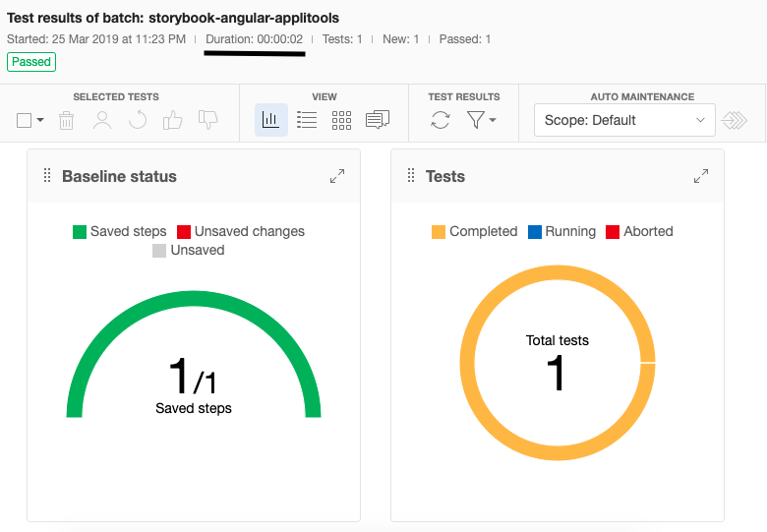Image resolution: width=767 pixels, height=532 pixels.
Task: Click the thumbs down reject icon
Action: pos(207,120)
